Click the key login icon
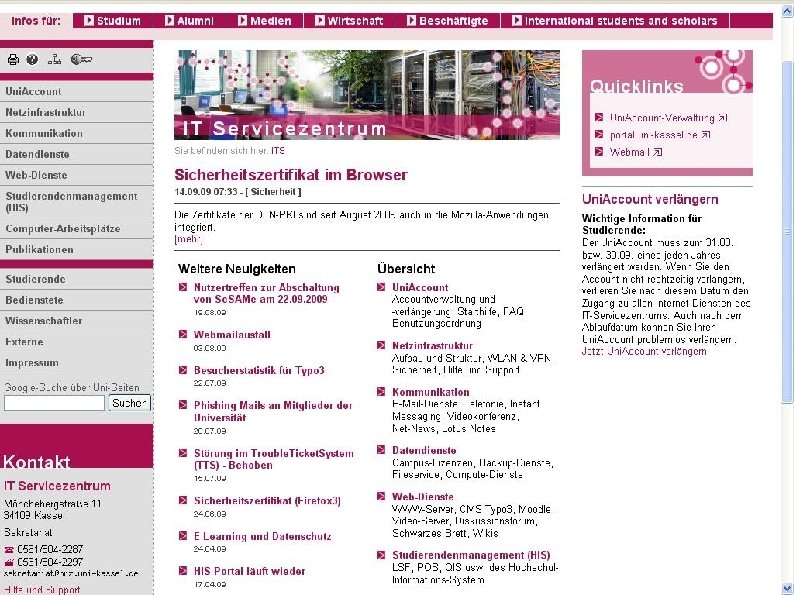This screenshot has width=794, height=595. (x=81, y=60)
